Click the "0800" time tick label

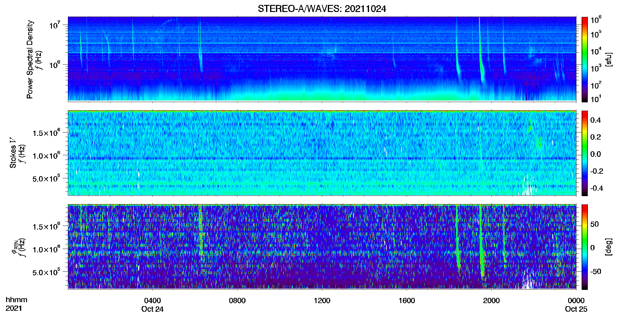point(237,300)
